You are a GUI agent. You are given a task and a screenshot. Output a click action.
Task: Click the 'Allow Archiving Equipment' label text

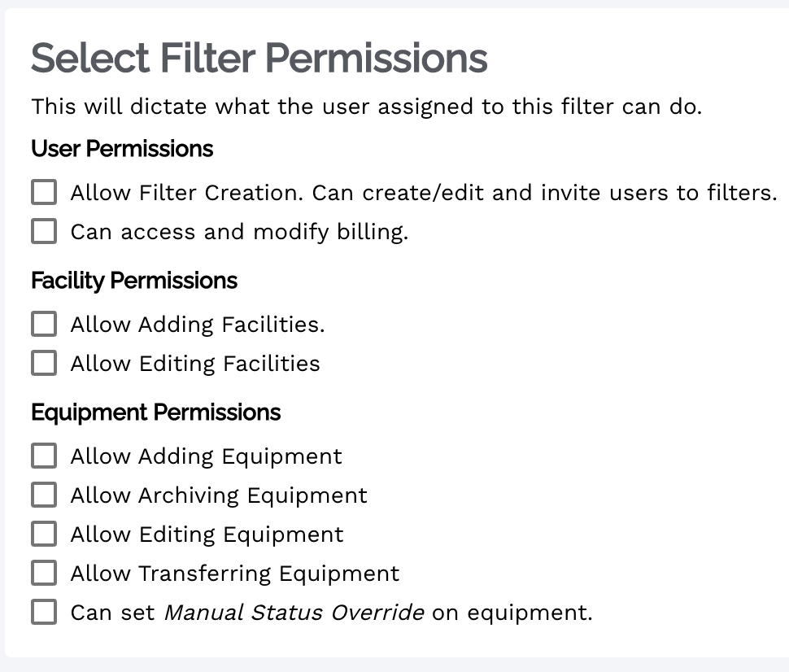pyautogui.click(x=219, y=495)
